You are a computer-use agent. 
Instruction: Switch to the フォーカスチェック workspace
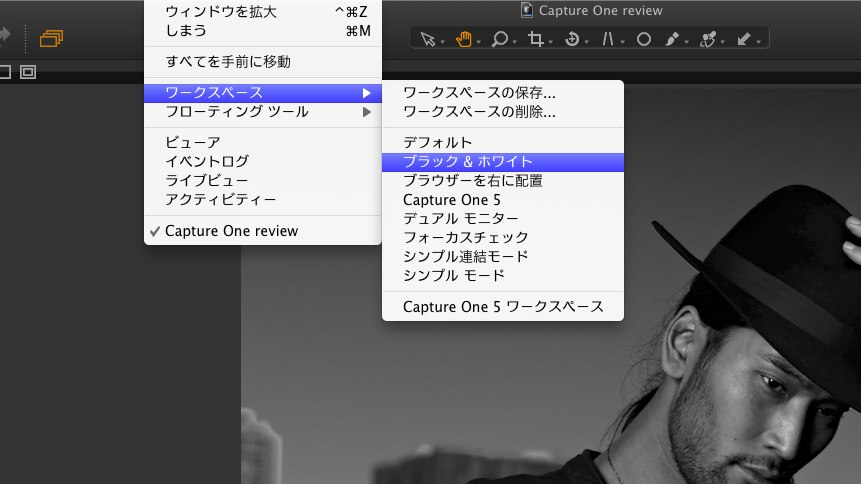[503, 237]
